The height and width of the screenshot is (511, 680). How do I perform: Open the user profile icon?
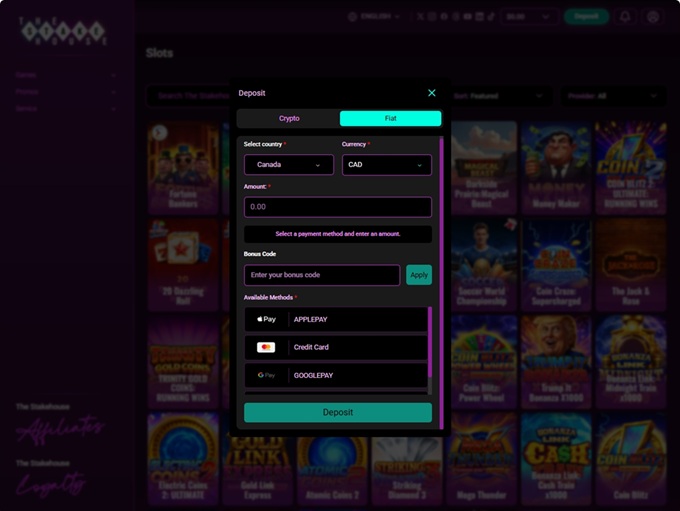(x=653, y=16)
